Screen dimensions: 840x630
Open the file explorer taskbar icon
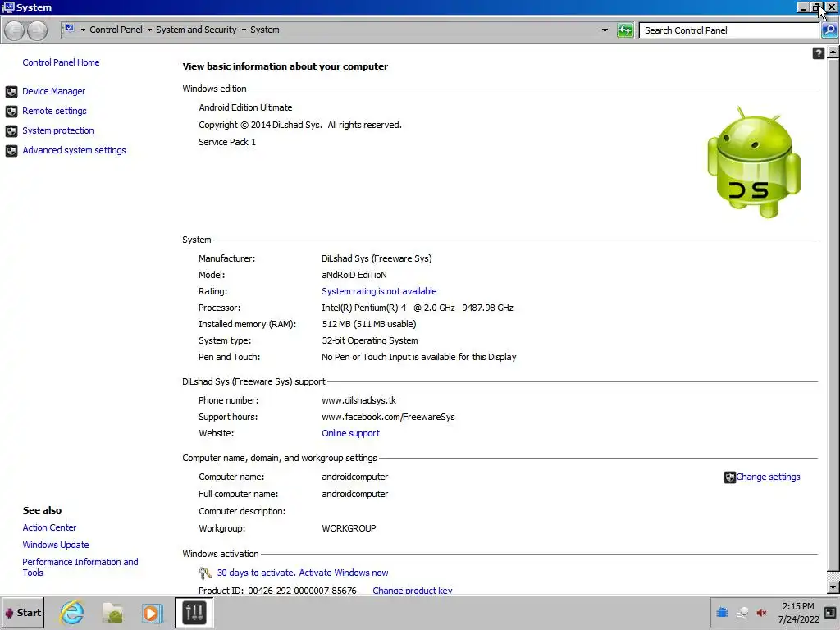[113, 613]
